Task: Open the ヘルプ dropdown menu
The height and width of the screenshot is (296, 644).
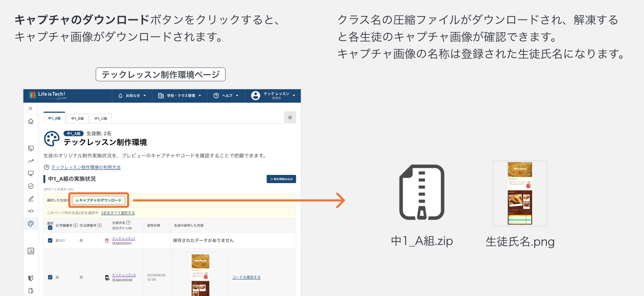Action: pyautogui.click(x=226, y=96)
